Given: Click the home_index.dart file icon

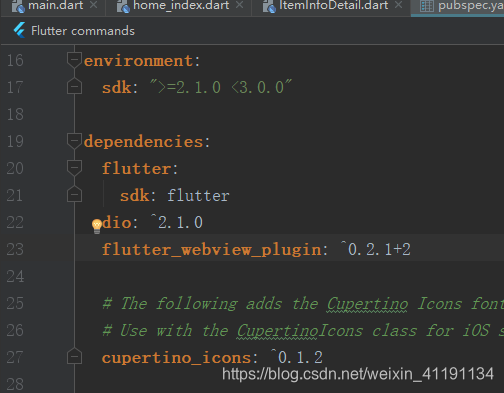Looking at the screenshot, I should pyautogui.click(x=123, y=6).
